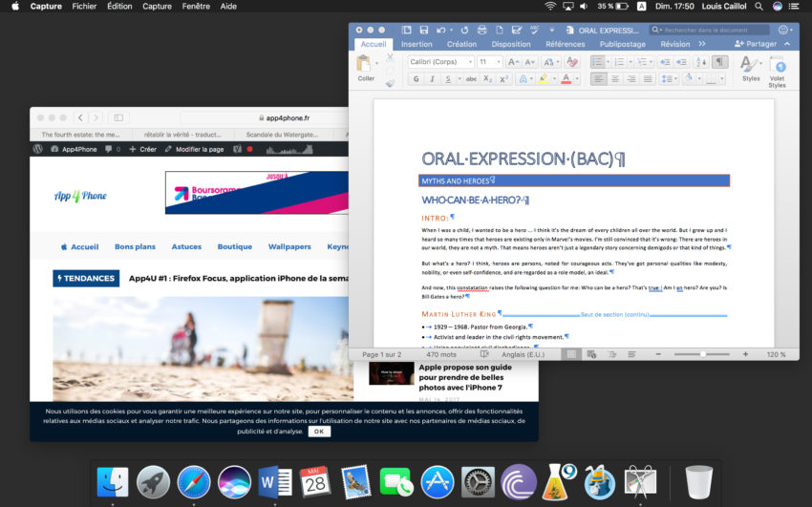
Task: Increase font size with the A up icon
Action: point(513,62)
